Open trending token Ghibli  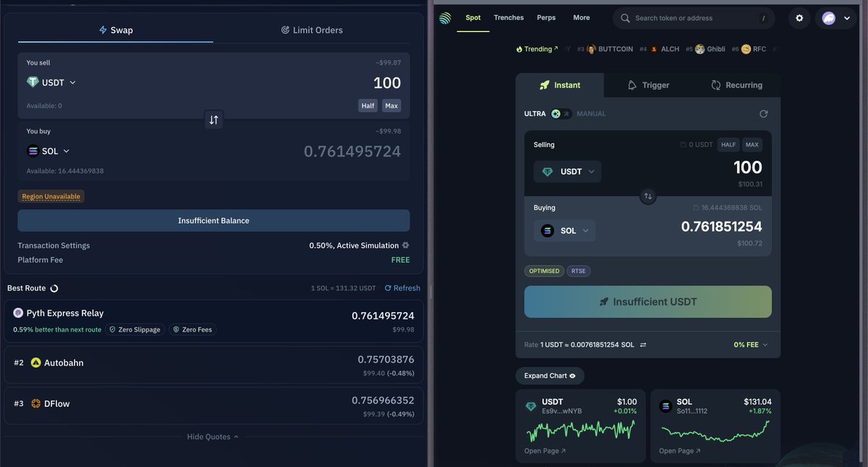[x=710, y=49]
